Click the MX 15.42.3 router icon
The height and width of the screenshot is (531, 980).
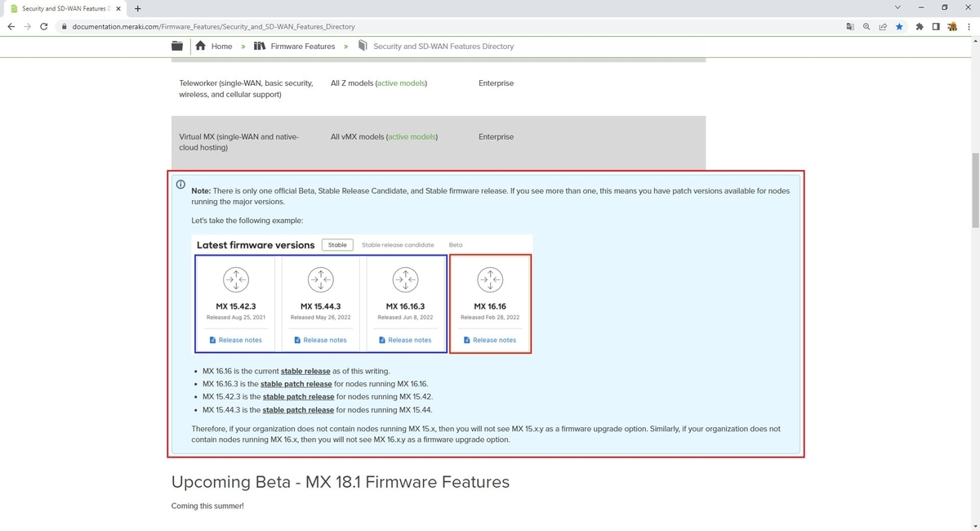click(235, 280)
